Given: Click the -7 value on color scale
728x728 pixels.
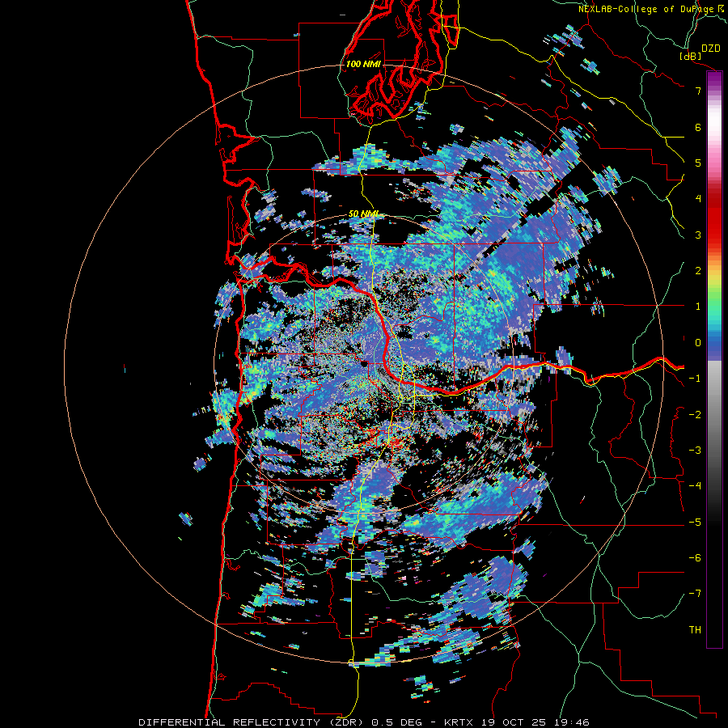Looking at the screenshot, I should (x=695, y=594).
